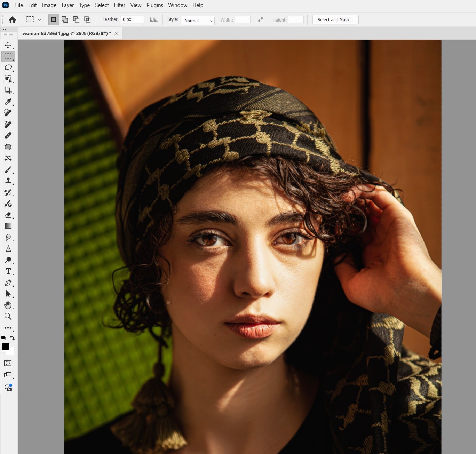Select the Crop tool
476x454 pixels.
point(8,90)
